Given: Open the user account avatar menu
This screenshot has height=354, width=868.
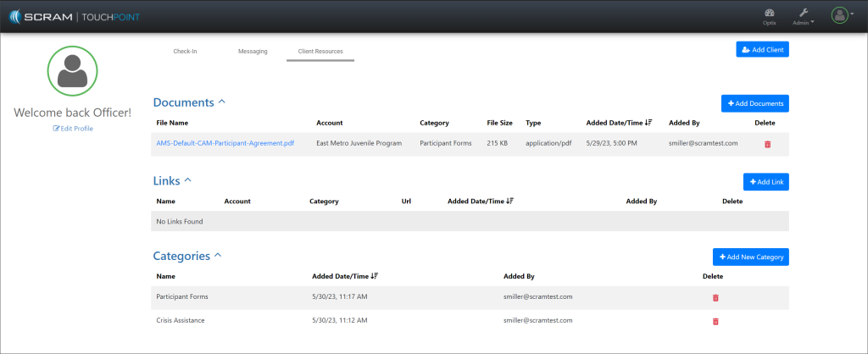Looking at the screenshot, I should [x=840, y=15].
